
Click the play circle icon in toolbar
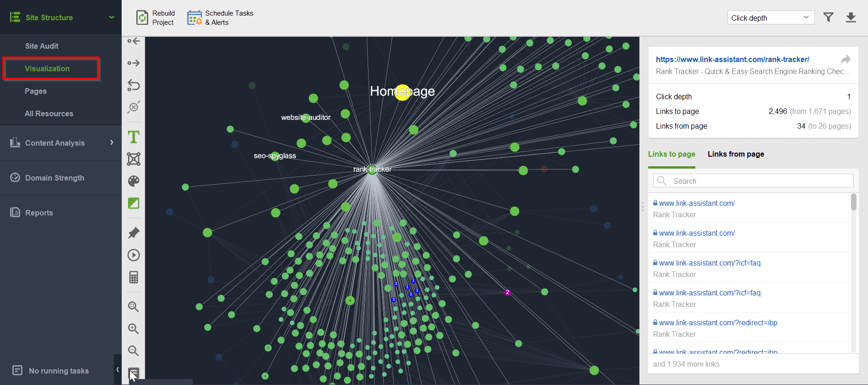tap(134, 255)
